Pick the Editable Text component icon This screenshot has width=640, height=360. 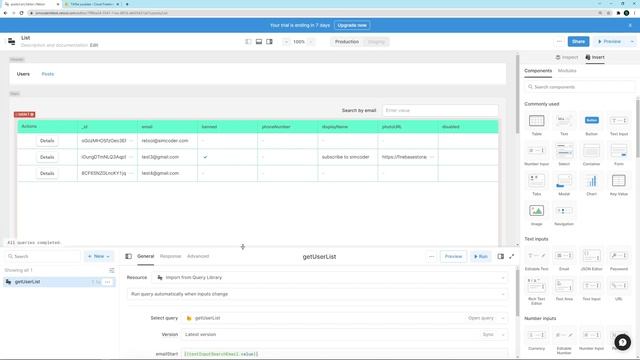[536, 256]
